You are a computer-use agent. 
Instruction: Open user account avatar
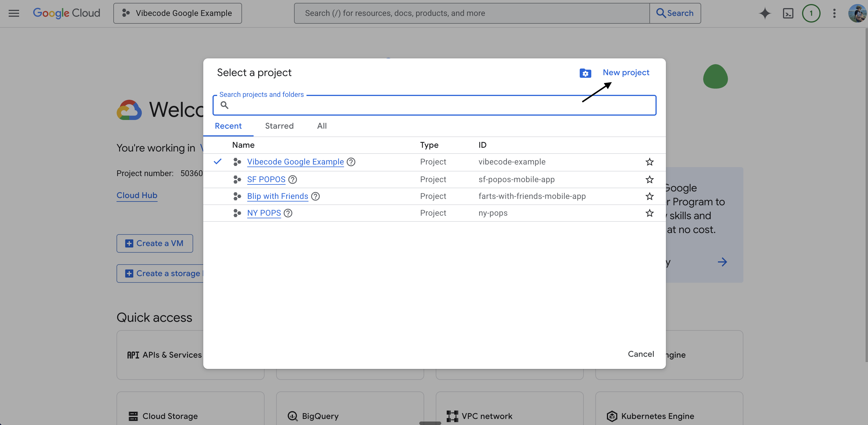pos(857,13)
